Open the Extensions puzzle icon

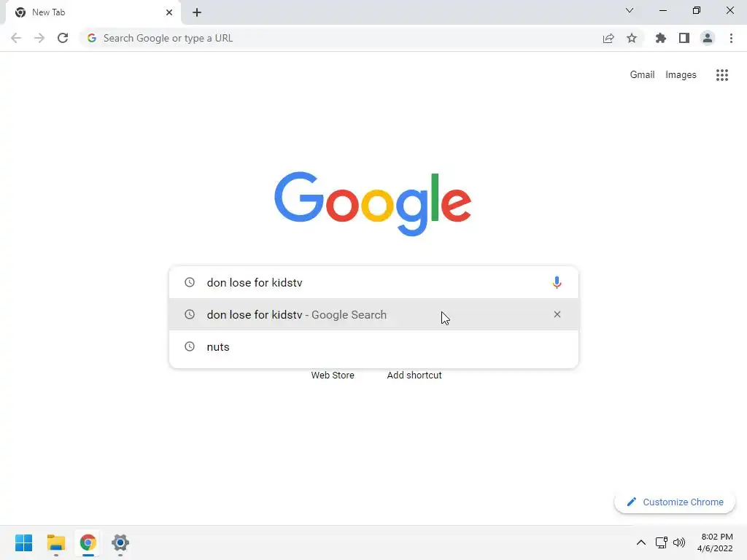[x=660, y=38]
